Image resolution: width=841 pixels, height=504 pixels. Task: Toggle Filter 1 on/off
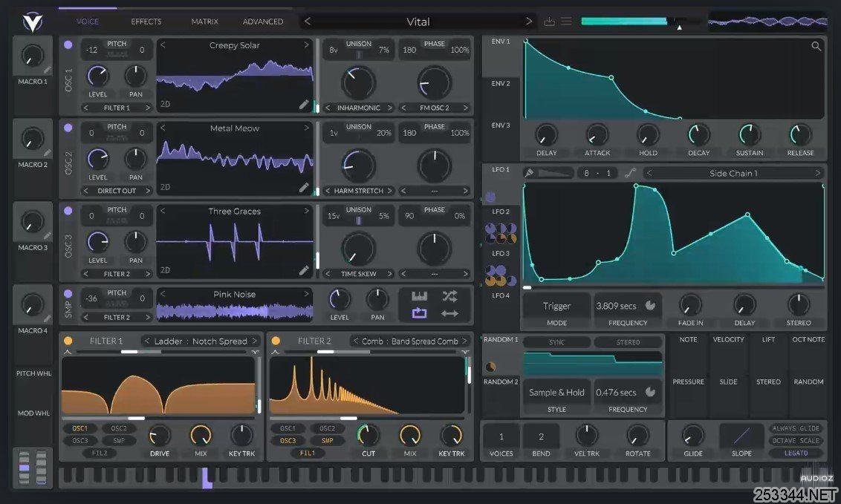click(68, 341)
